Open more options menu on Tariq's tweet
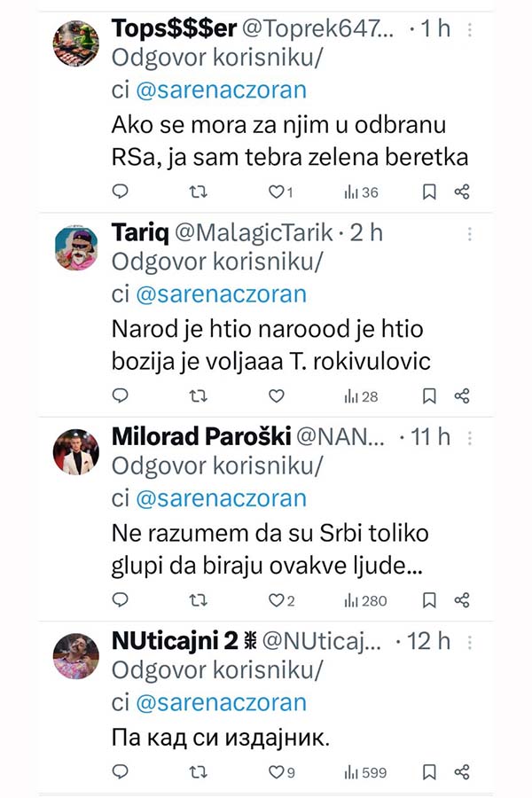This screenshot has width=532, height=798. tap(469, 234)
